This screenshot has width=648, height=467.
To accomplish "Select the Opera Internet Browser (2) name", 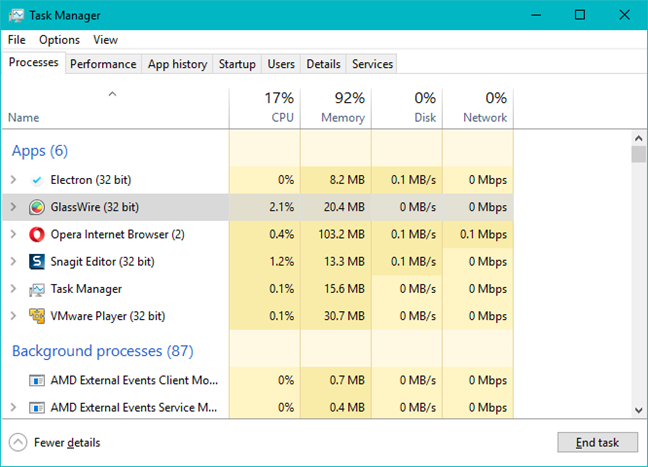I will point(117,234).
